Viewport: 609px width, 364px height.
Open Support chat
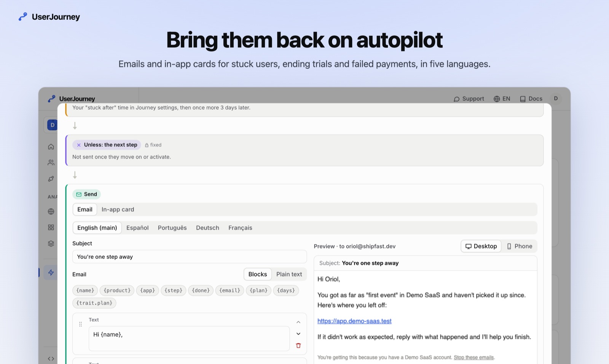(x=469, y=99)
